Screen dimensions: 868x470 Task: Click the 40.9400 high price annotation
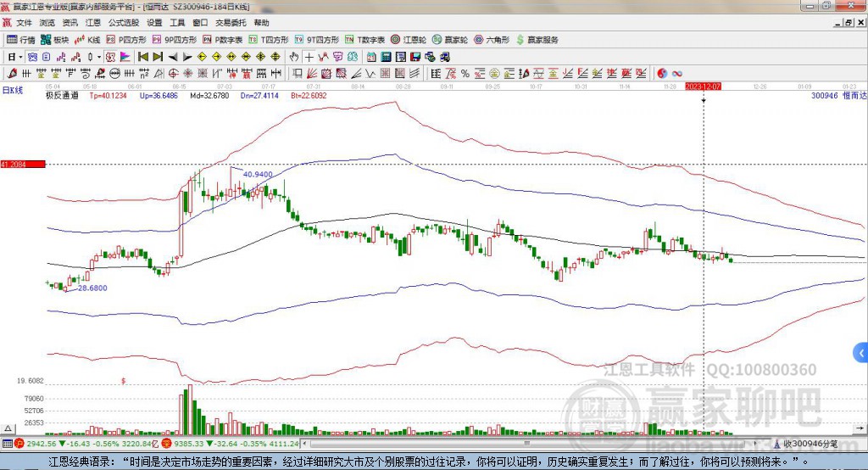pyautogui.click(x=258, y=174)
